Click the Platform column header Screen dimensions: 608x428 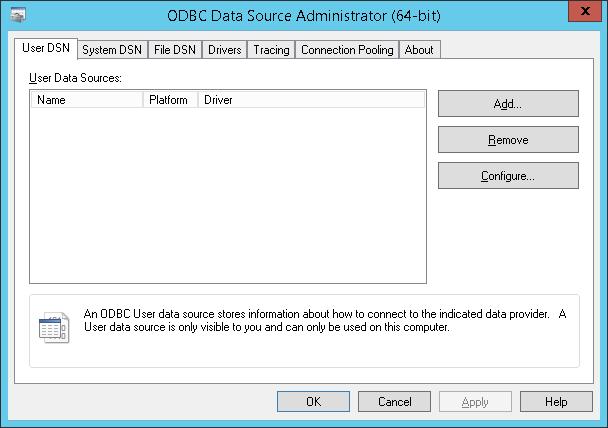169,100
